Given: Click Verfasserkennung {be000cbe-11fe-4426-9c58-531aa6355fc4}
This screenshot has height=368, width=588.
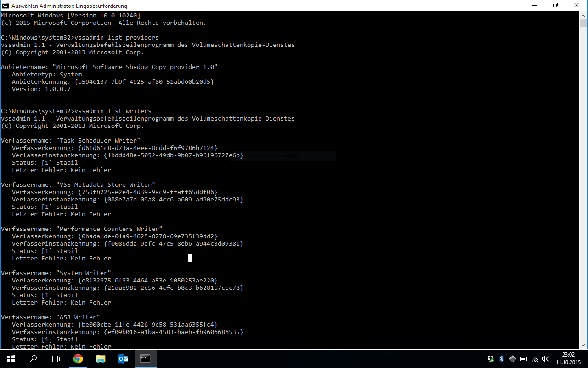Looking at the screenshot, I should [115, 324].
